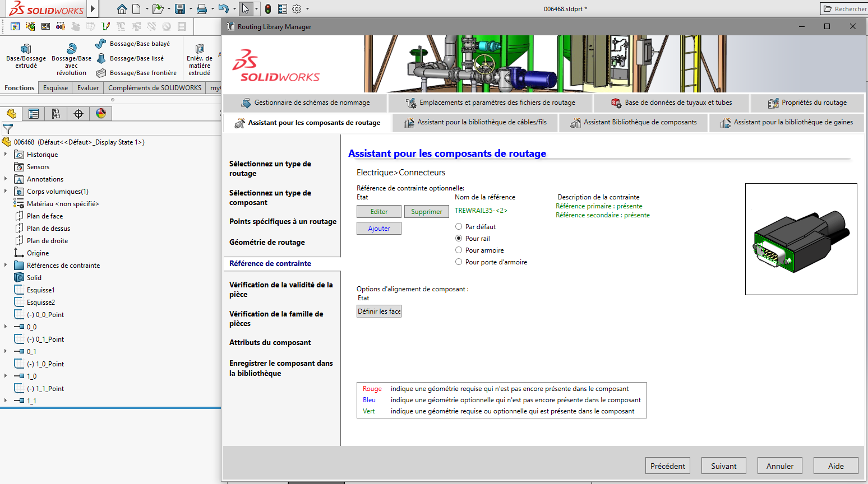This screenshot has height=484, width=868.
Task: Expand Corps volumiques(1) node
Action: point(6,192)
